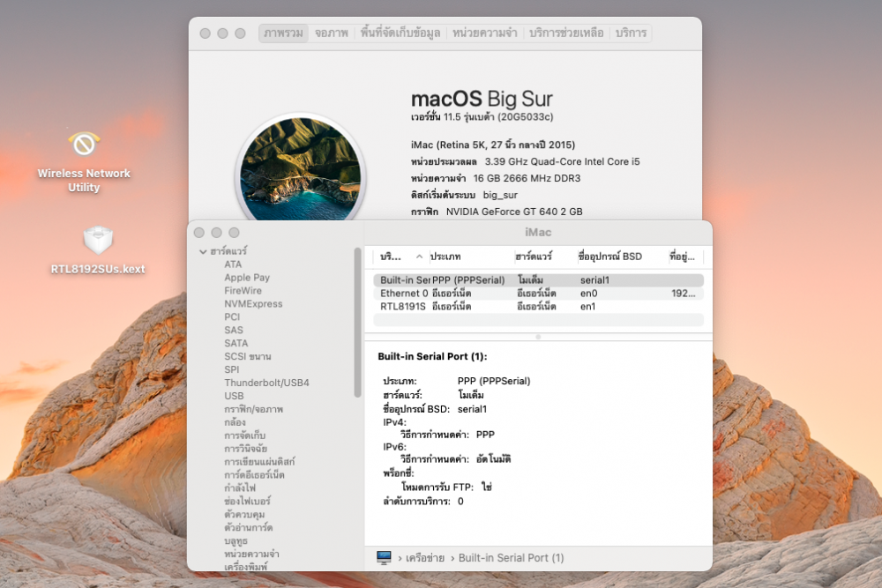Sort by the ชื่ออุปกรณ์ BSD column header

point(610,257)
